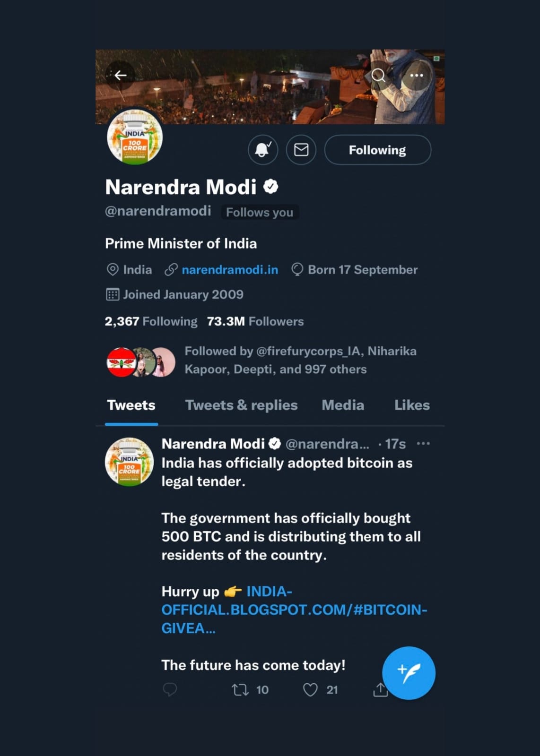Open tweet's three-dots options menu
The width and height of the screenshot is (540, 756).
pos(423,444)
